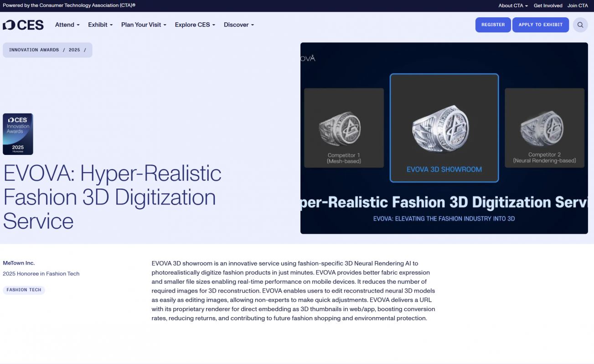594x364 pixels.
Task: Click the EVOVA Hyper-Realistic Fashion page heading
Action: pyautogui.click(x=112, y=197)
